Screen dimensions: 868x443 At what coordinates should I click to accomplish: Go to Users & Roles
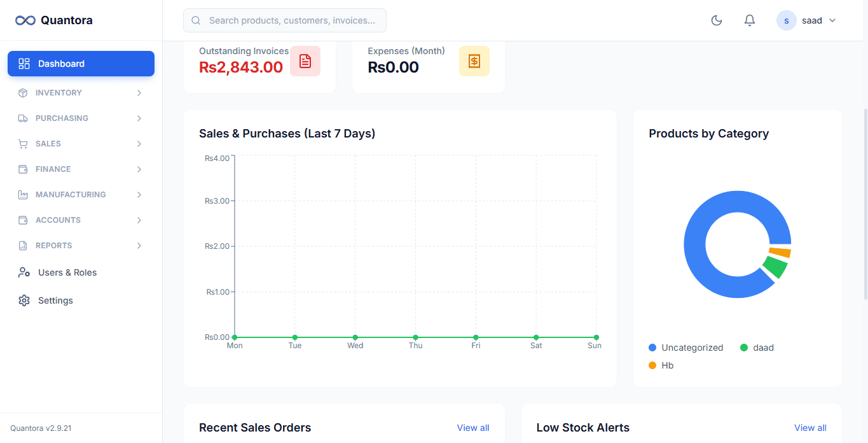tap(81, 272)
